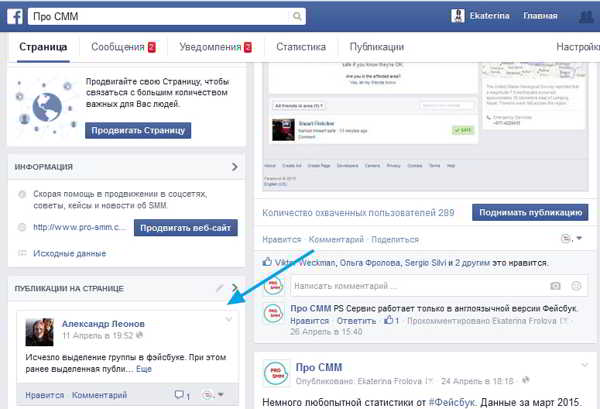This screenshot has height=409, width=600.
Task: Click Нравится under the reach count
Action: coord(282,240)
